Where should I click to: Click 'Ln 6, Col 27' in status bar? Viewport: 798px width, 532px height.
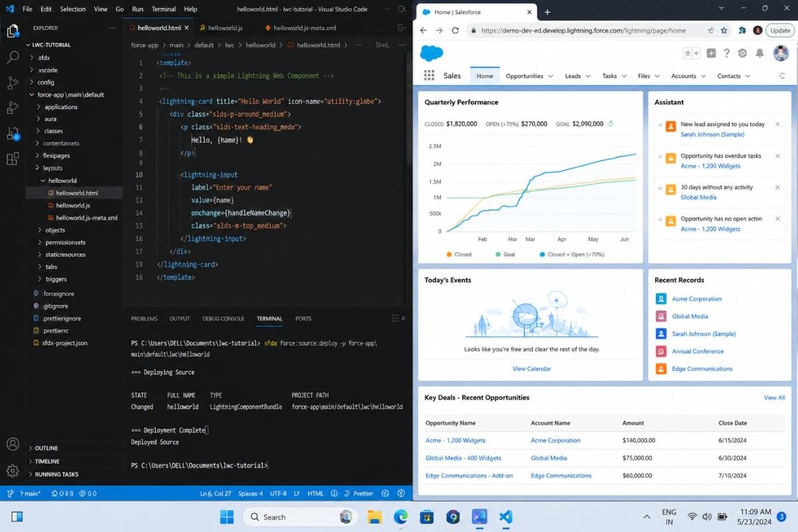215,493
